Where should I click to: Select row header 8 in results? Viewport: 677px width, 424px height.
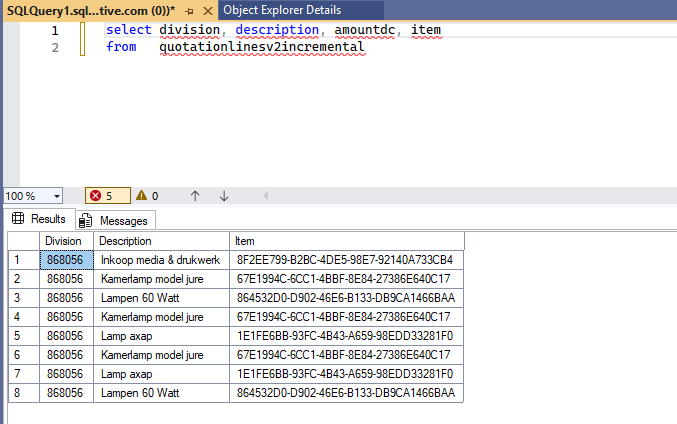(x=24, y=393)
